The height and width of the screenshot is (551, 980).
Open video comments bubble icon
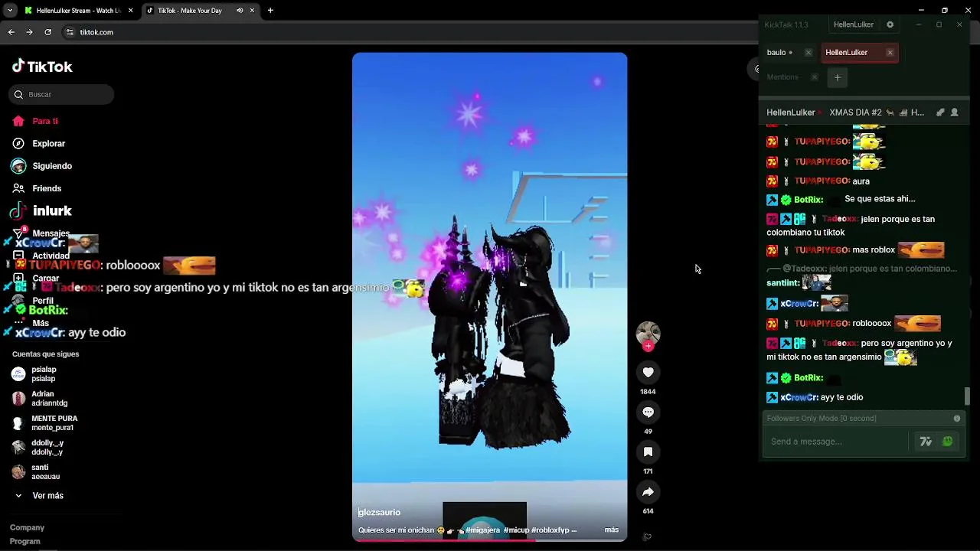pyautogui.click(x=648, y=412)
